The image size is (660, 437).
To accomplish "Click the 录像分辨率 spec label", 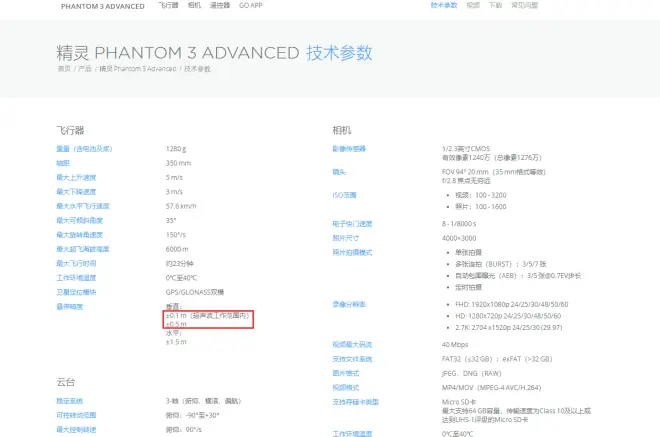I will pyautogui.click(x=349, y=304).
